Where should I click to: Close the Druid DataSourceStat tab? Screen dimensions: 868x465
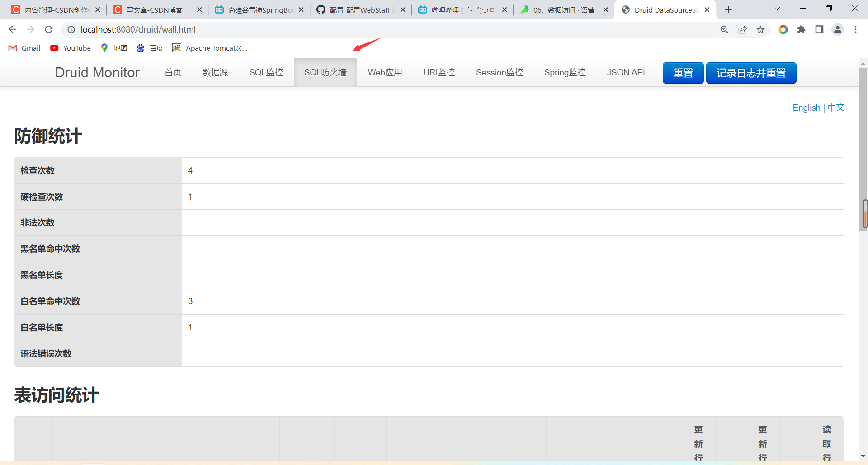click(707, 9)
